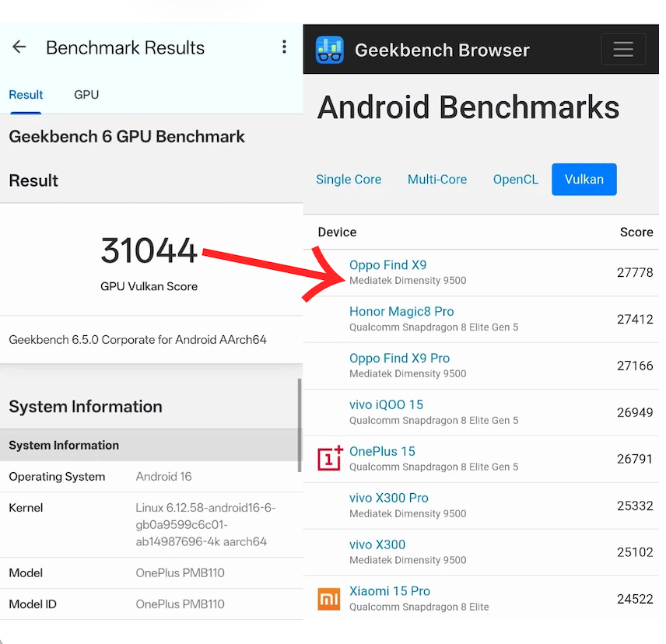Click the OnePlus brand logo icon
The image size is (666, 644).
pyautogui.click(x=330, y=458)
